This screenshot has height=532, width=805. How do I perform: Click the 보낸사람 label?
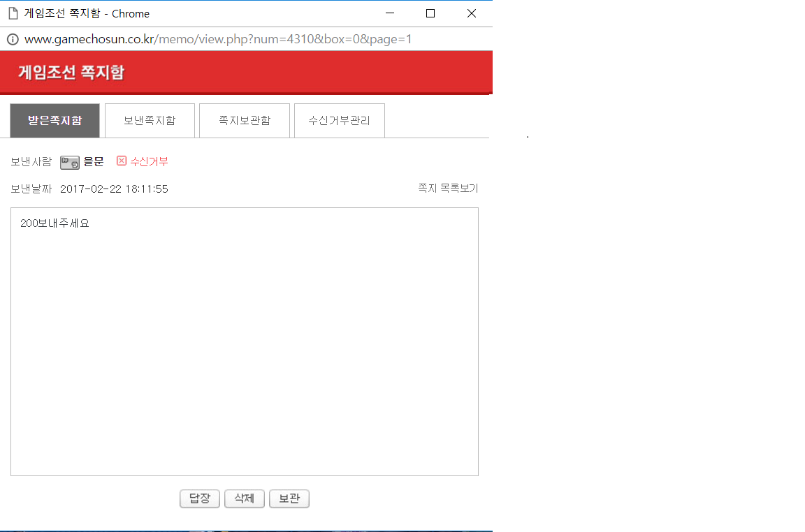[31, 161]
